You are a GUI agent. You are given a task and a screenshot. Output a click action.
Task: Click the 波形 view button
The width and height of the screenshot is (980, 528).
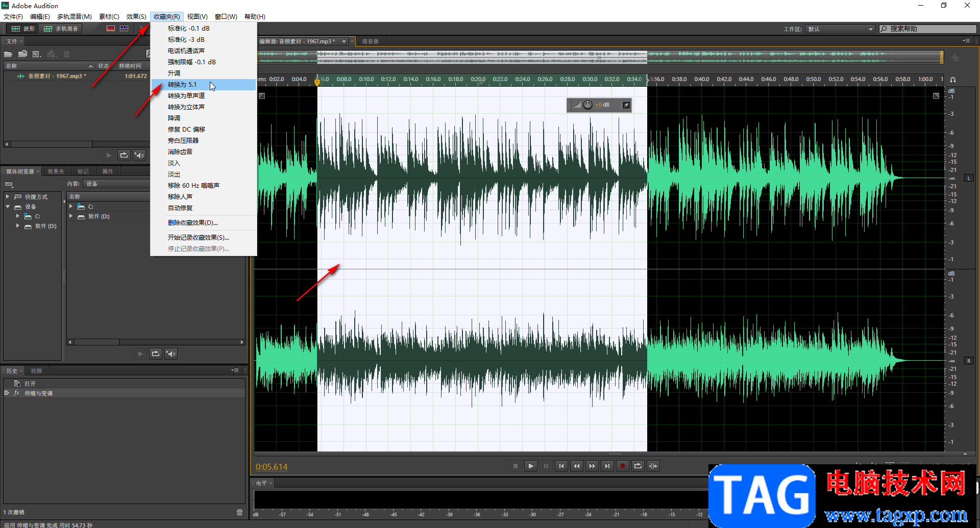coord(23,29)
